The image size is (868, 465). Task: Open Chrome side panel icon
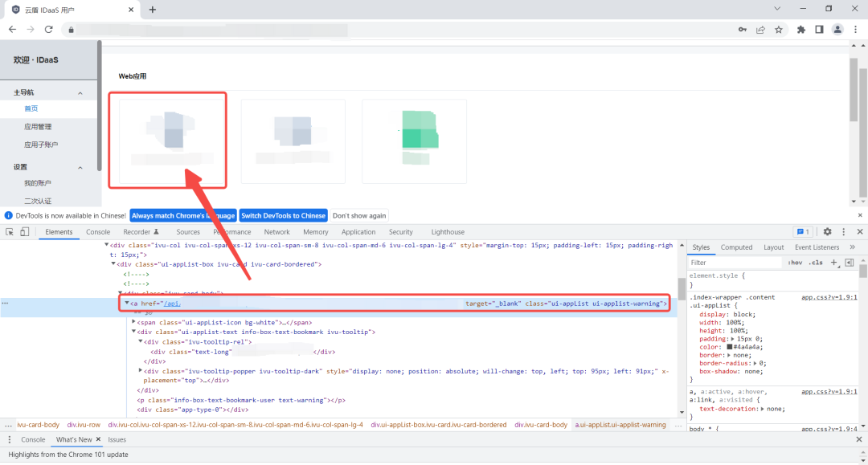pyautogui.click(x=819, y=30)
